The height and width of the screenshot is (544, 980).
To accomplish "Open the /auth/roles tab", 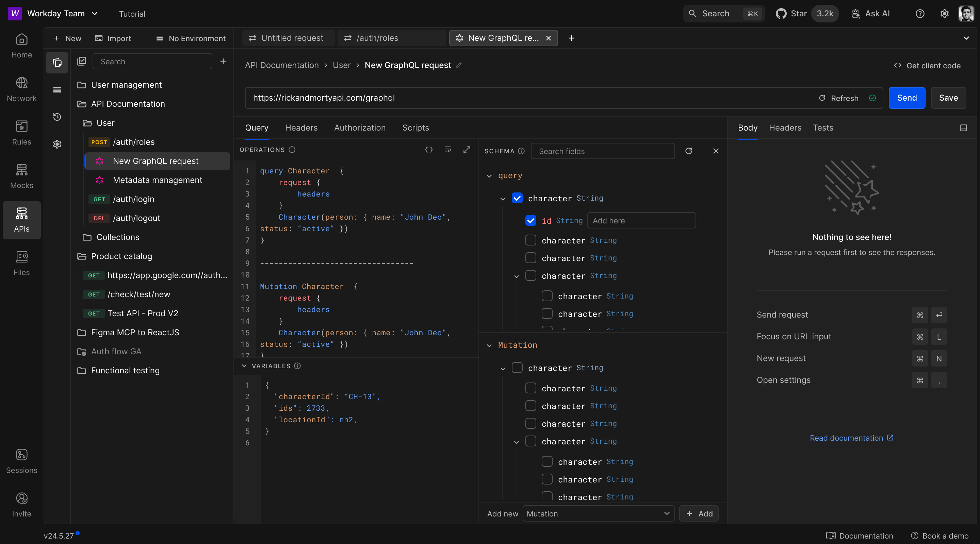I will 391,38.
